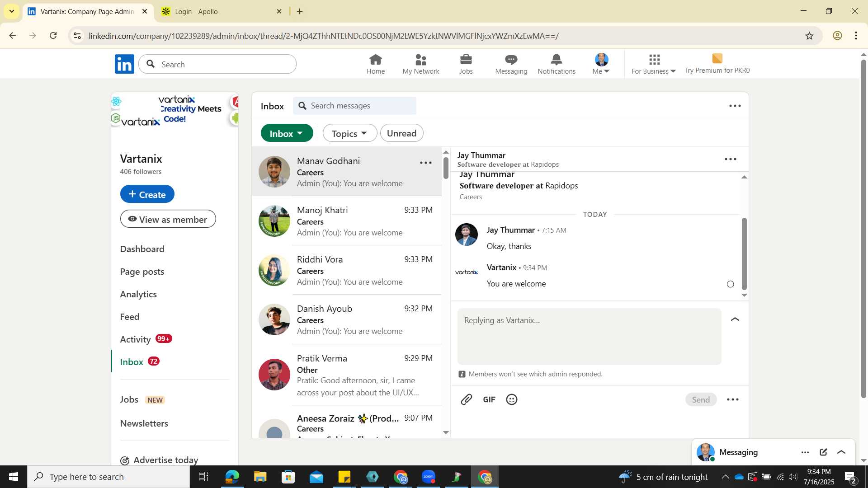The height and width of the screenshot is (488, 868).
Task: Click conversation list scrollbar thumb
Action: [x=446, y=168]
